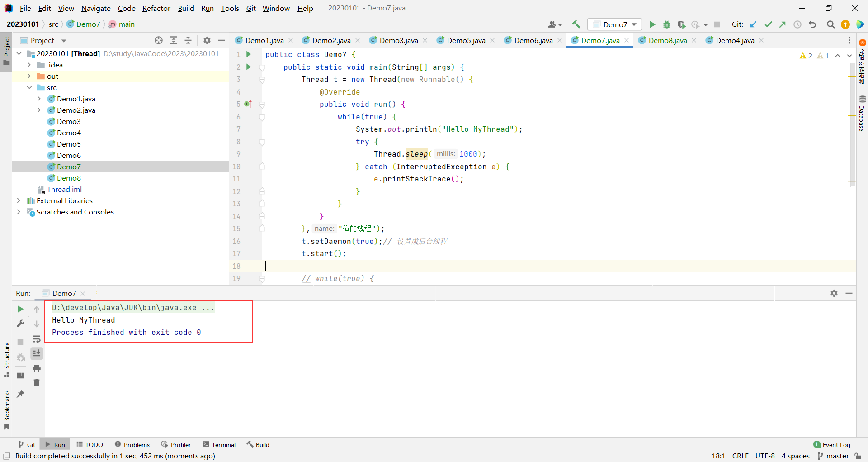868x462 pixels.
Task: Open Run panel settings gear
Action: coord(834,293)
